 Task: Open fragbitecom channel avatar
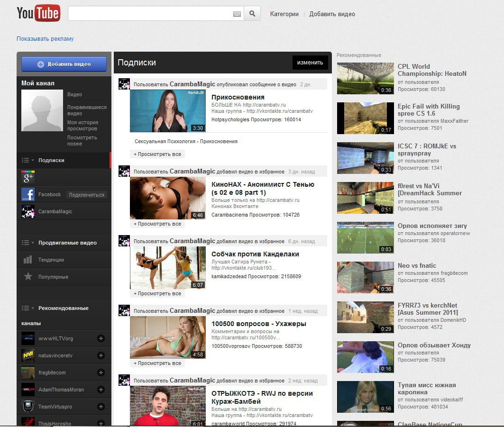28,372
